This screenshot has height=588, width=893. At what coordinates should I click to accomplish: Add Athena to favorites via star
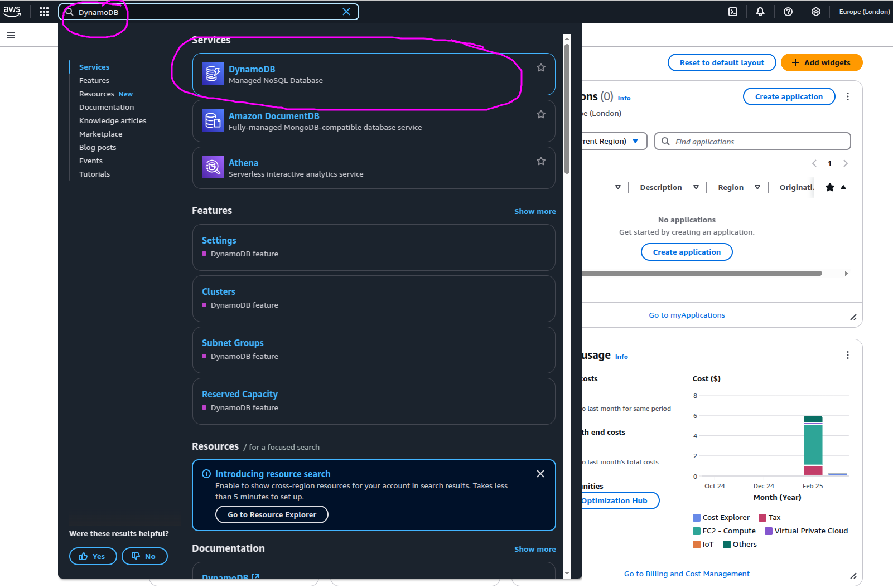tap(540, 162)
